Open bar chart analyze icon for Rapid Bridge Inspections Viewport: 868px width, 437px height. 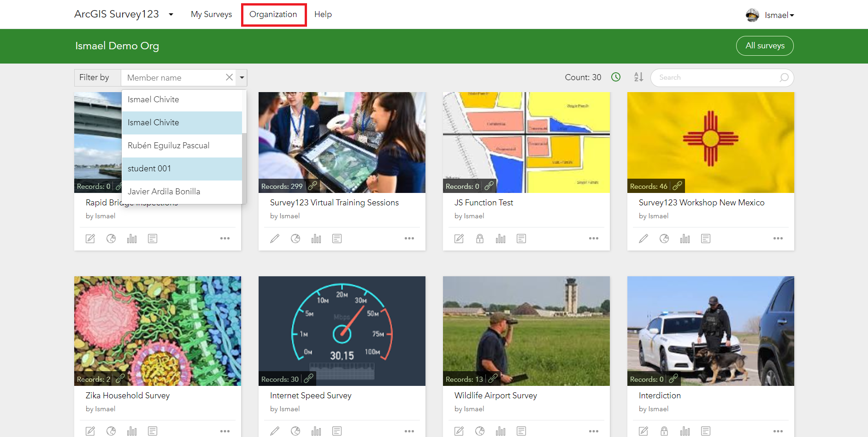132,239
